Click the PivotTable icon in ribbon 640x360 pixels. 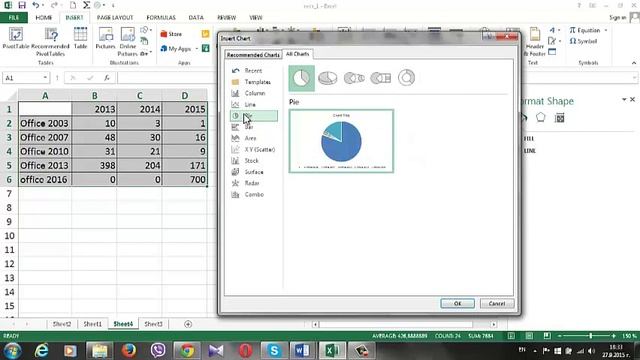coord(16,38)
